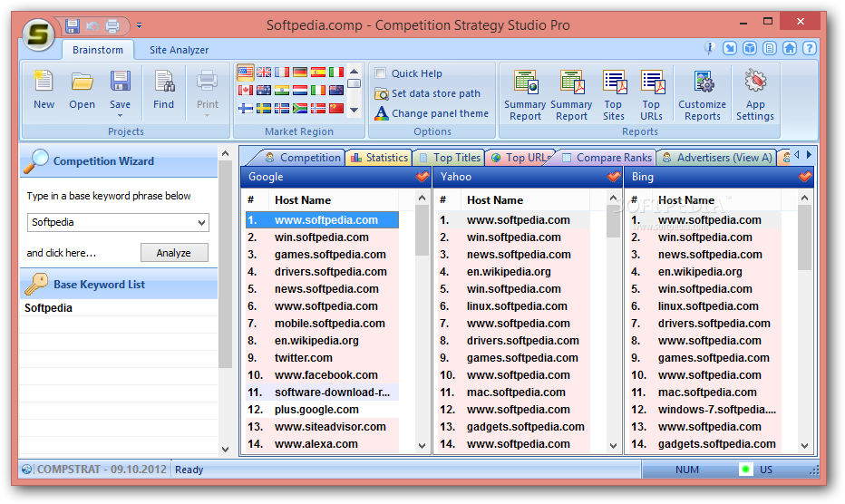Click the quick access Save icon in title bar

[x=73, y=26]
